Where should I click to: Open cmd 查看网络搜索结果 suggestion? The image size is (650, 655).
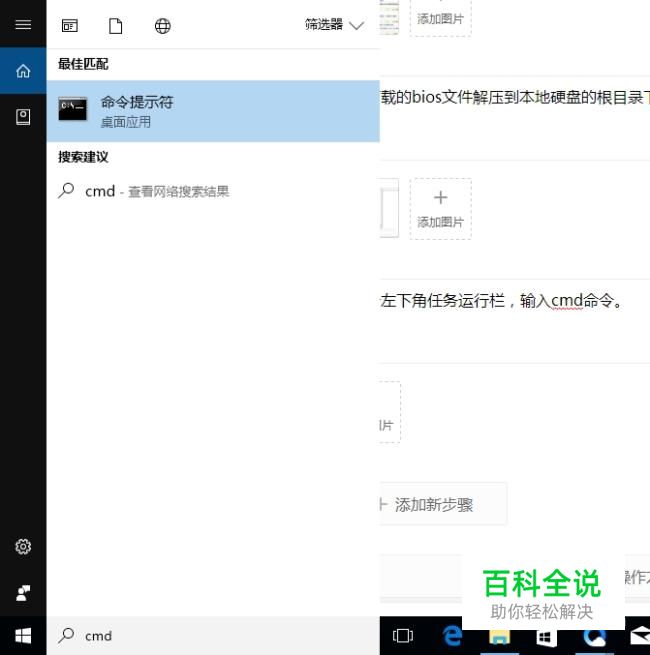213,191
